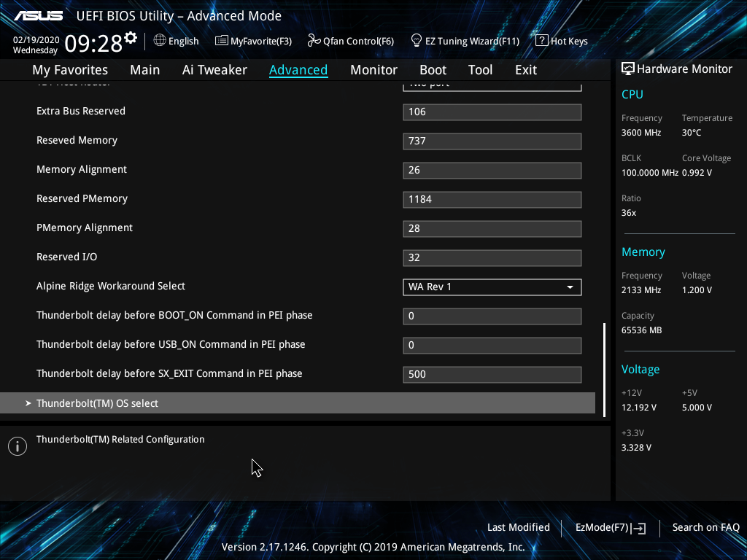Click the Core Voltage value 0.992 V
This screenshot has width=747, height=560.
[697, 173]
